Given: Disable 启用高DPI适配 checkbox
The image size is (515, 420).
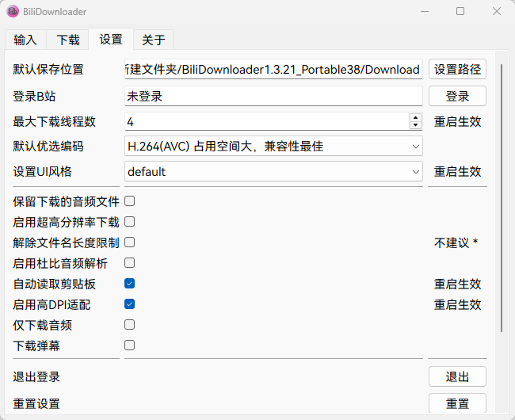Looking at the screenshot, I should pyautogui.click(x=129, y=304).
